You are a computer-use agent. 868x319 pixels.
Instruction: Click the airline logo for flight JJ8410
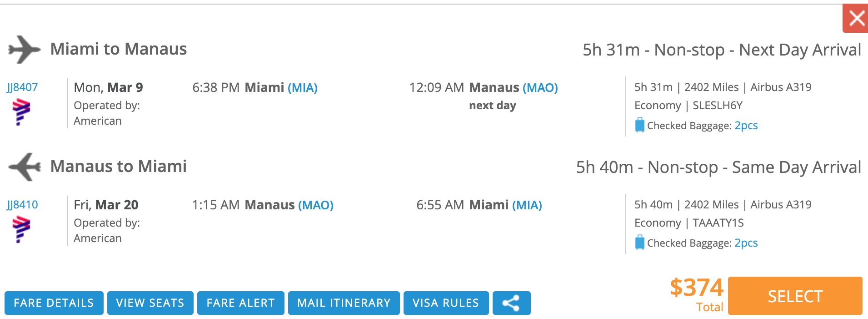pos(21,229)
